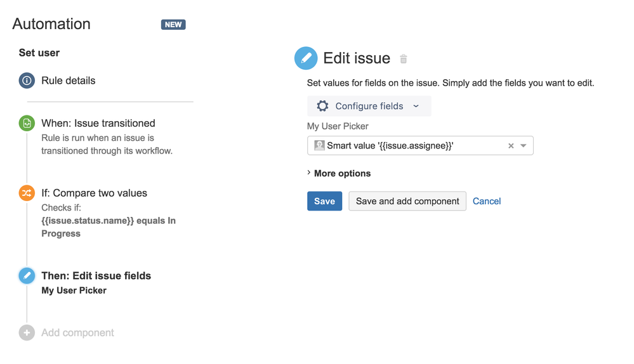Select the green Issue transitioned trigger icon
634x364 pixels.
[27, 123]
